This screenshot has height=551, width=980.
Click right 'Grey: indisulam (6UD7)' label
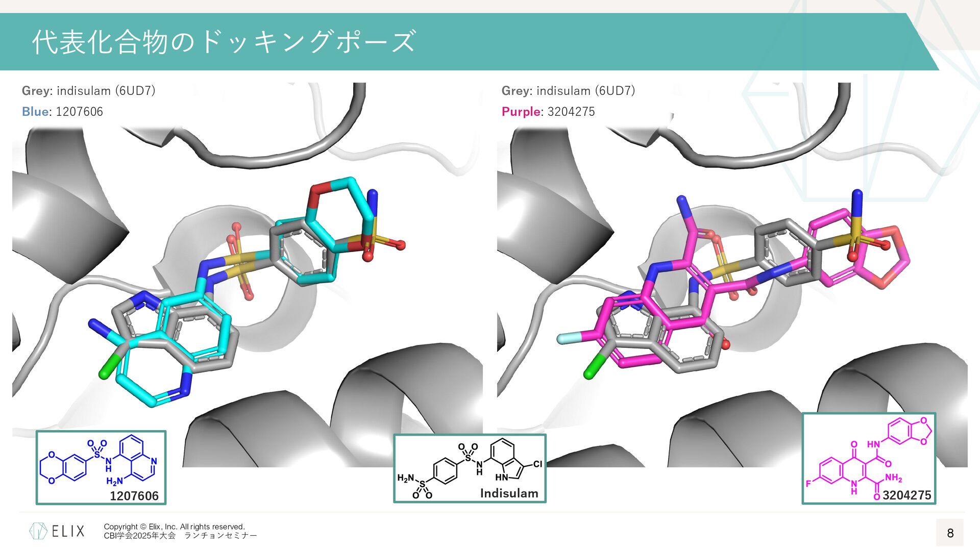[568, 91]
